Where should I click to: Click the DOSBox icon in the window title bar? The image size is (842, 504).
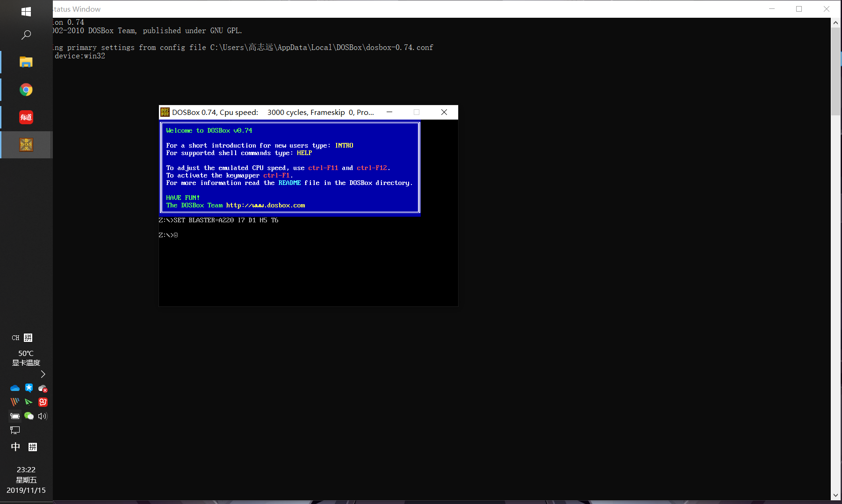165,112
